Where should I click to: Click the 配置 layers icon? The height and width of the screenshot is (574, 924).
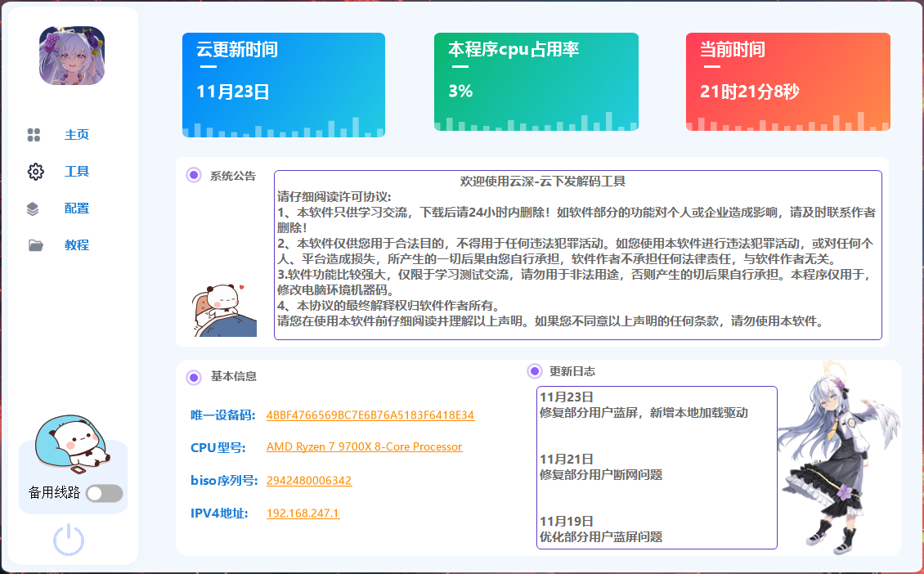pos(33,208)
